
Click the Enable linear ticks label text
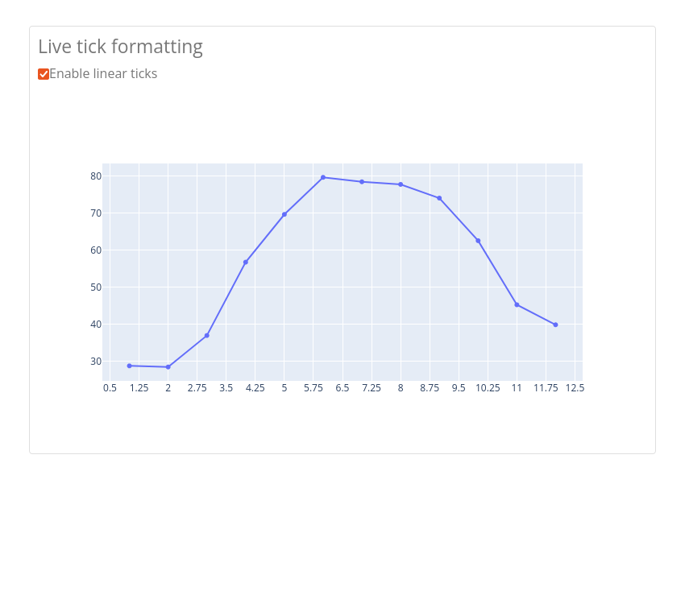103,74
